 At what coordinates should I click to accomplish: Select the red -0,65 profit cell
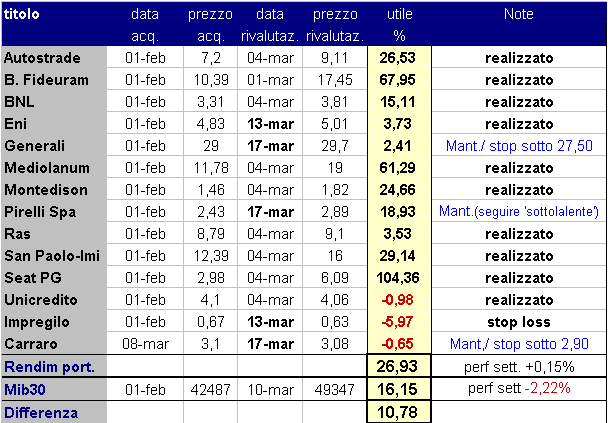point(397,344)
